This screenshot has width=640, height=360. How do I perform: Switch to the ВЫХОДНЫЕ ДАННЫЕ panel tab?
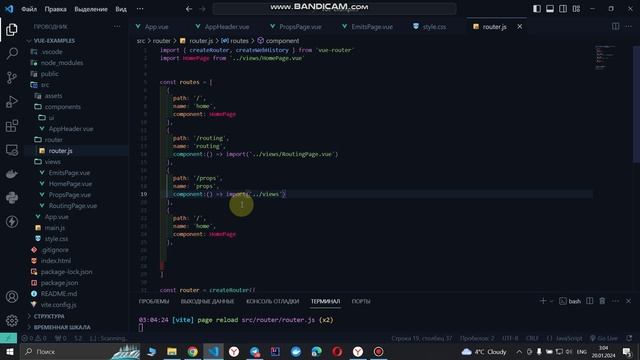(x=207, y=301)
